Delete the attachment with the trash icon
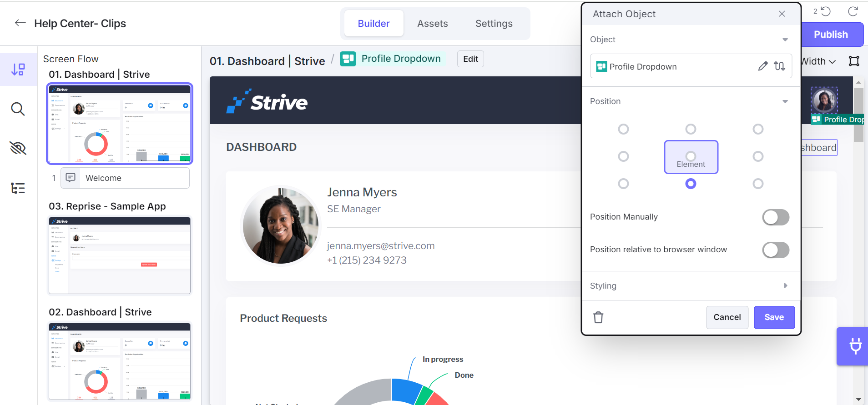 click(x=598, y=317)
